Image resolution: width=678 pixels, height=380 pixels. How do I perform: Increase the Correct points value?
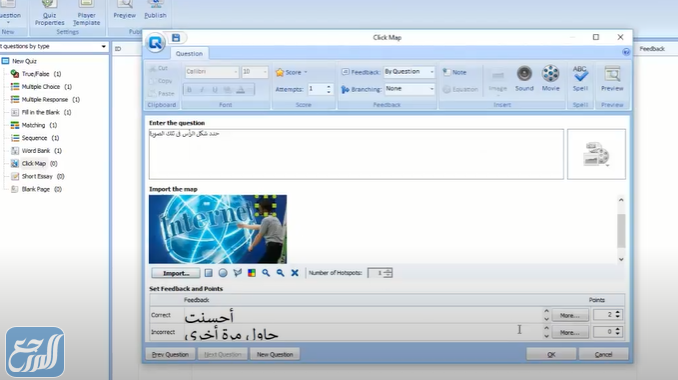click(617, 313)
